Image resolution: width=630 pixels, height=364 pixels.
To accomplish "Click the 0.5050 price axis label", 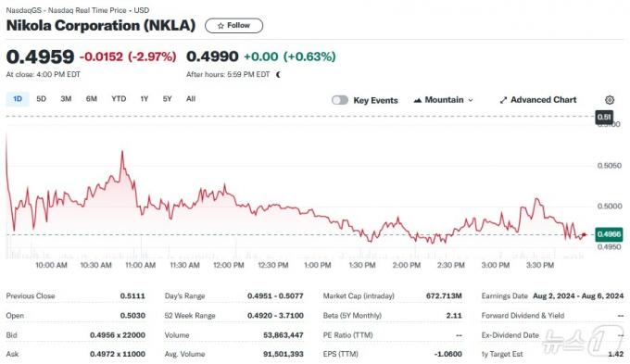I will click(x=610, y=166).
